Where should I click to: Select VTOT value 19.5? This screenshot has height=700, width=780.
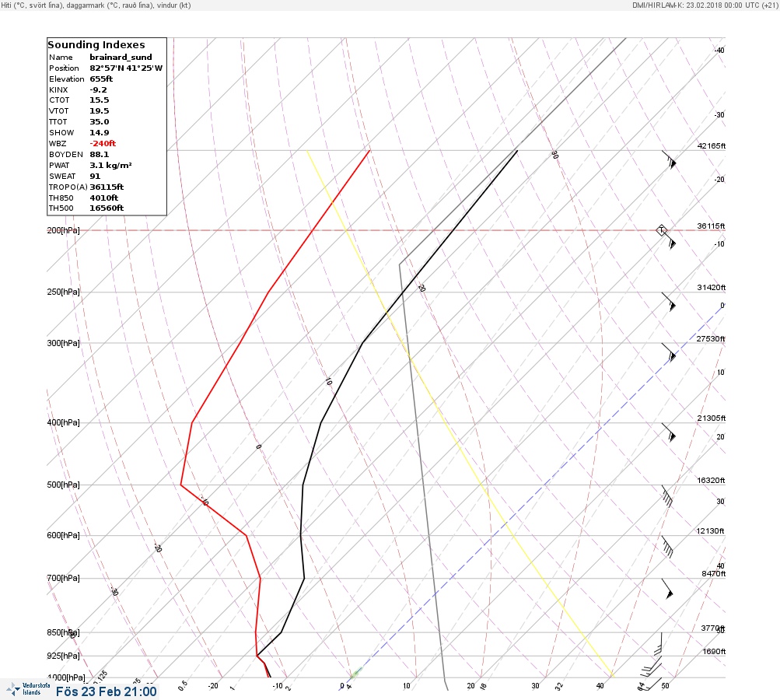point(99,111)
